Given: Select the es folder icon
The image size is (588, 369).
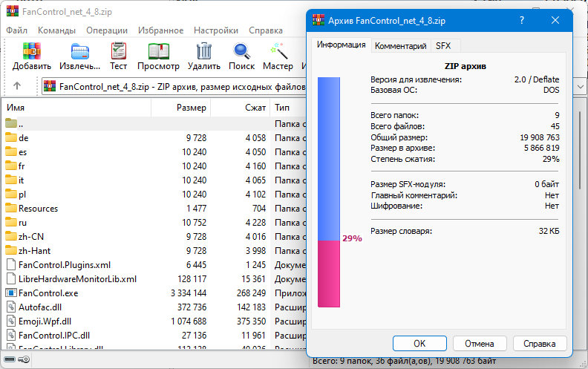Looking at the screenshot, I should 11,152.
